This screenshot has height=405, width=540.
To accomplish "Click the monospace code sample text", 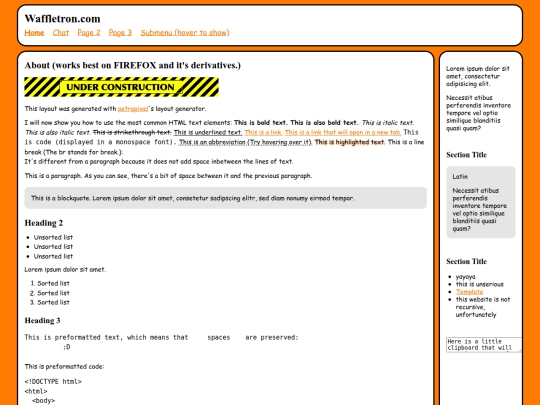I will pyautogui.click(x=221, y=137).
